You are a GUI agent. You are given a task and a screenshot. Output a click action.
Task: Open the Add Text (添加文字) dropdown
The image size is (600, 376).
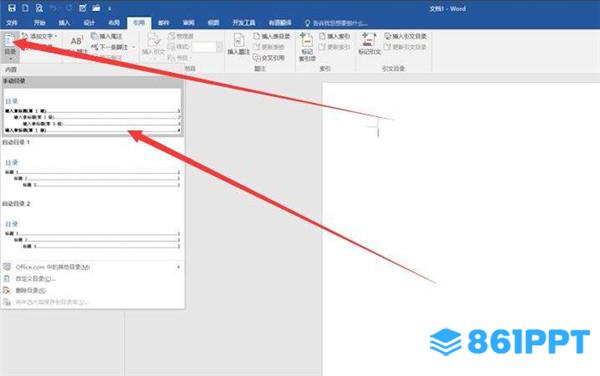coord(40,36)
